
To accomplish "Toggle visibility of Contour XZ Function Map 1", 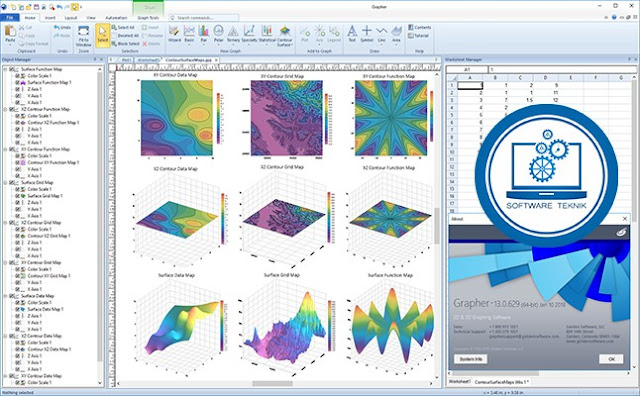I will pos(18,122).
